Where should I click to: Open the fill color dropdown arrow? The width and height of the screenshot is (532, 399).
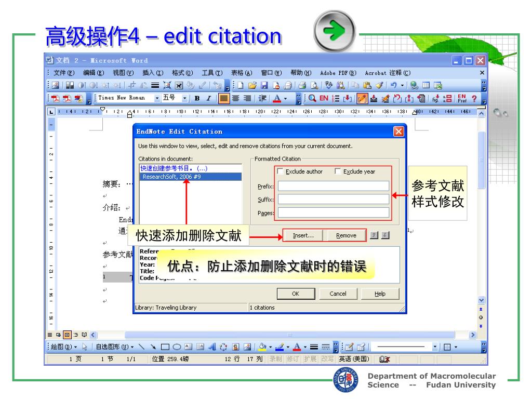point(270,347)
